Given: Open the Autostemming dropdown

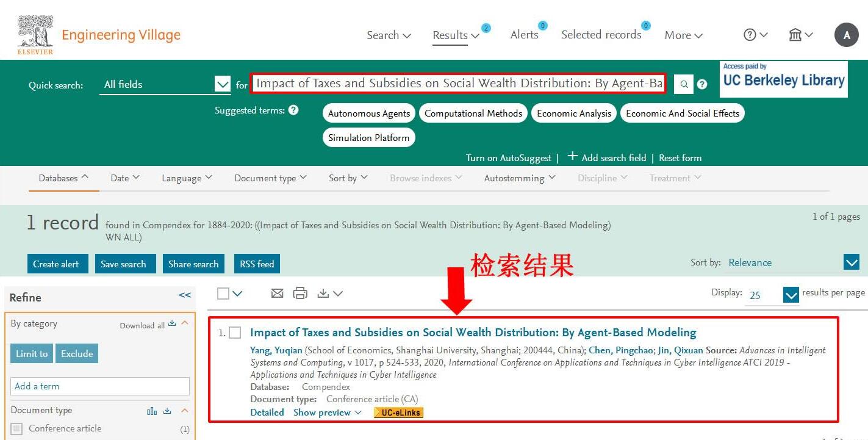Looking at the screenshot, I should (x=520, y=178).
